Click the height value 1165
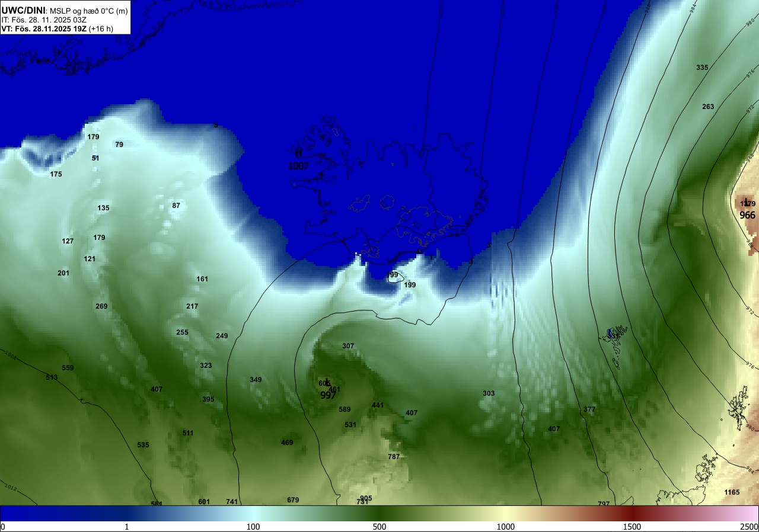Image resolution: width=759 pixels, height=532 pixels. pyautogui.click(x=732, y=492)
